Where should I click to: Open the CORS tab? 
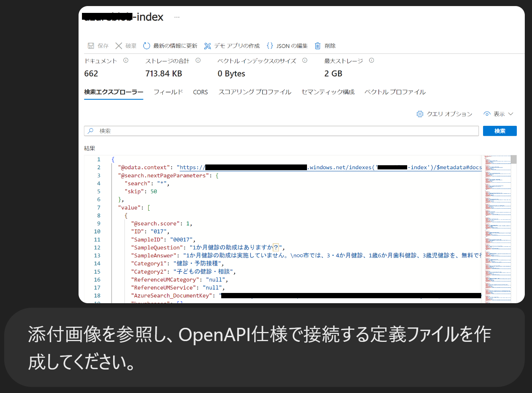click(x=200, y=92)
